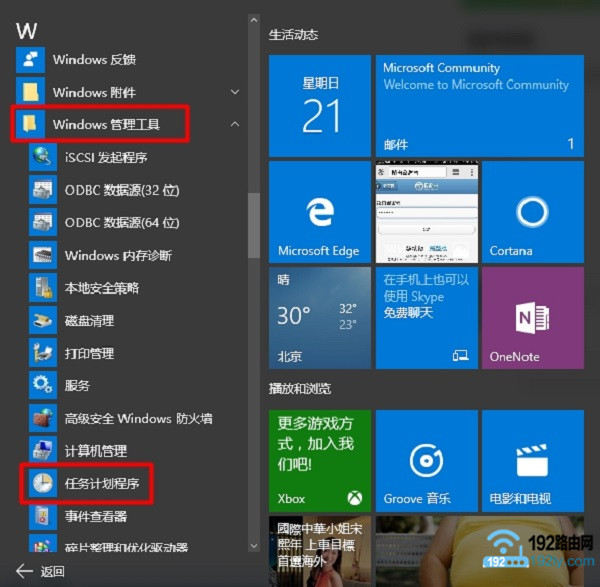
Task: Open 计算机管理 icon
Action: [x=43, y=450]
